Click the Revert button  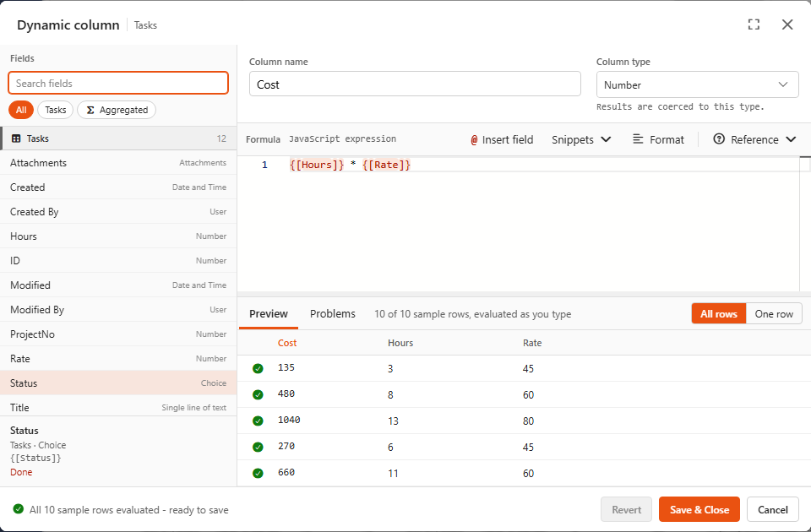(x=626, y=510)
